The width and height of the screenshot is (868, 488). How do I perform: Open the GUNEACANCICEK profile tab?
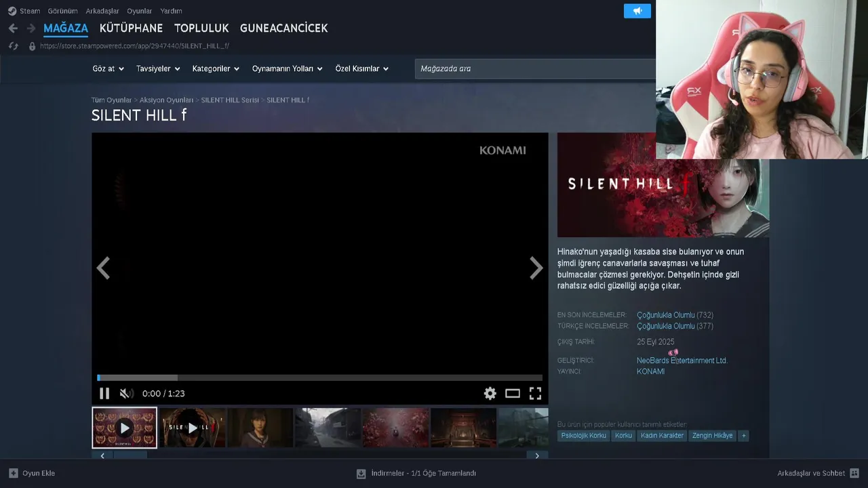pyautogui.click(x=283, y=28)
